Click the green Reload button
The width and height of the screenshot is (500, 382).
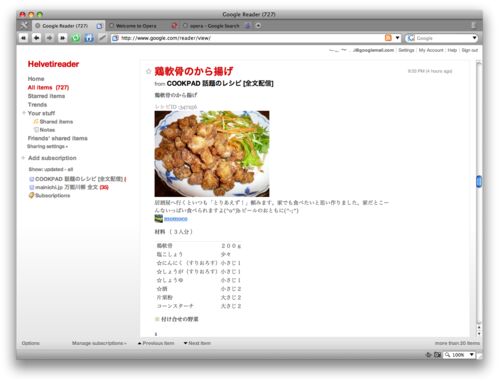(x=76, y=38)
